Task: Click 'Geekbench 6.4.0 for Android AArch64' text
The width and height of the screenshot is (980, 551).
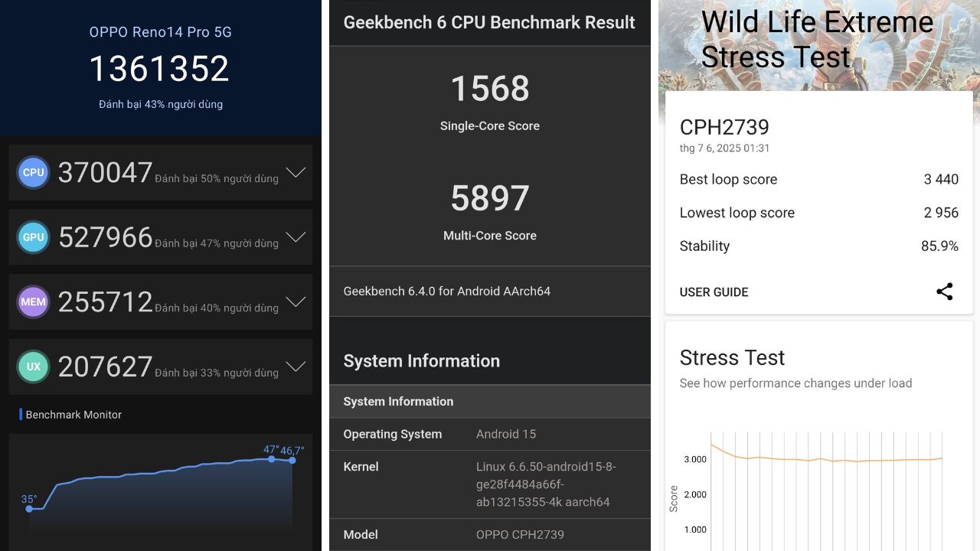Action: pyautogui.click(x=447, y=292)
